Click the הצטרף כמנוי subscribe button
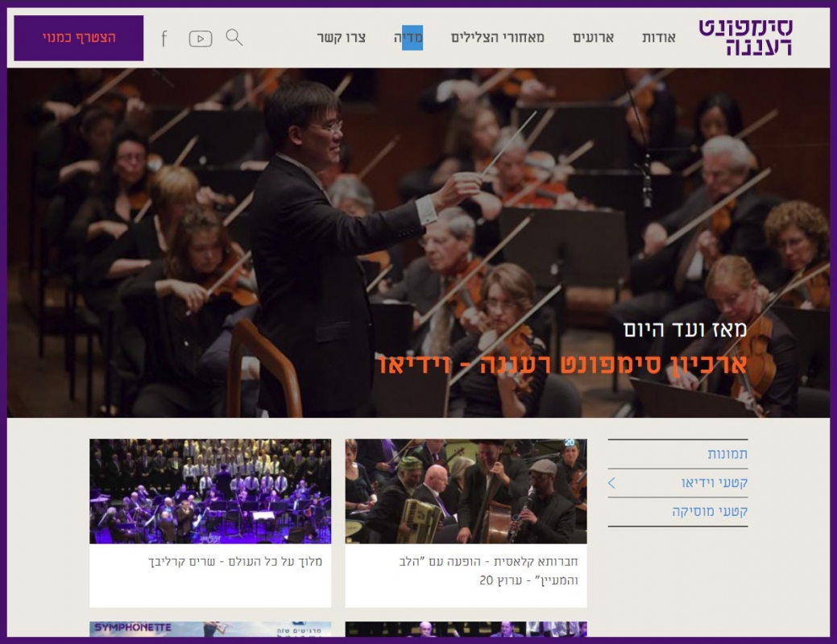837x644 pixels. (x=78, y=38)
